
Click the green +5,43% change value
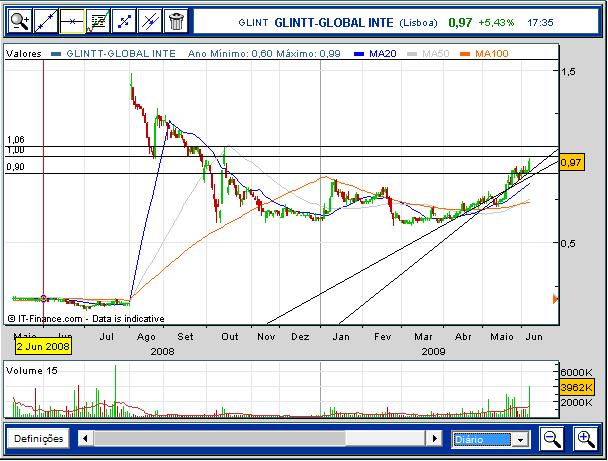[496, 22]
